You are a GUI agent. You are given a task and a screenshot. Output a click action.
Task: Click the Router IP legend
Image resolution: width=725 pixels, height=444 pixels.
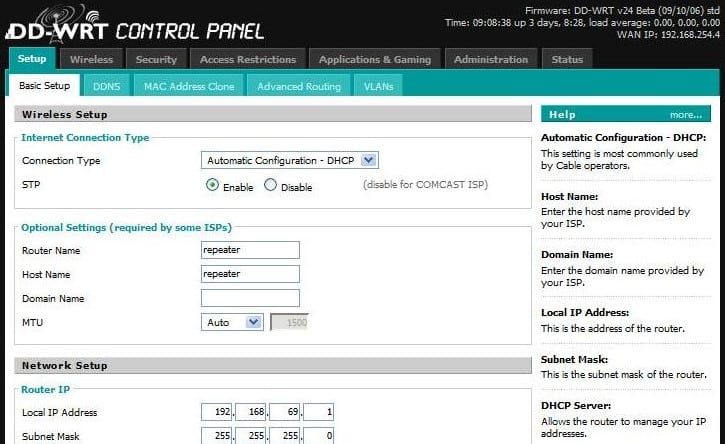point(45,389)
